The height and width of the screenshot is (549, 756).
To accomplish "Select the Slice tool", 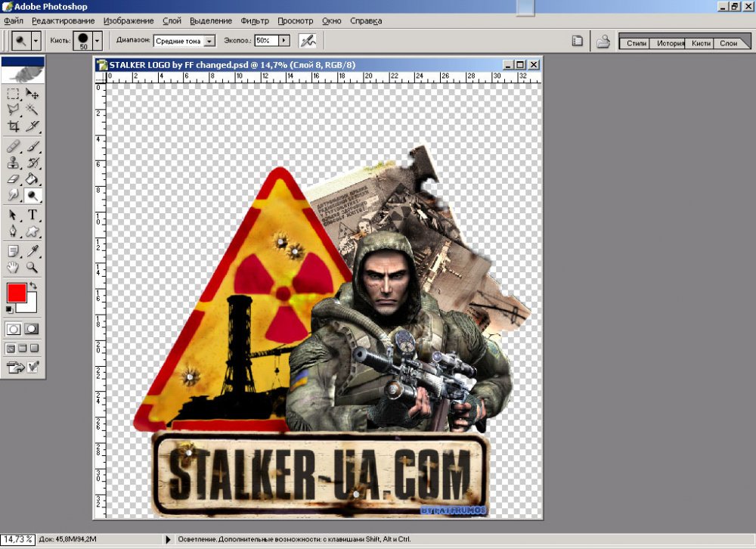I will coord(32,126).
